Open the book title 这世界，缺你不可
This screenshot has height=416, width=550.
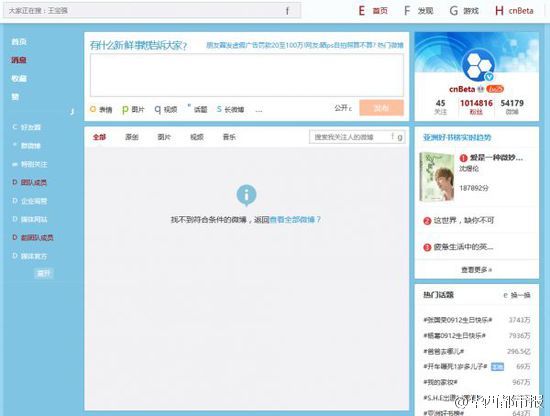(464, 221)
